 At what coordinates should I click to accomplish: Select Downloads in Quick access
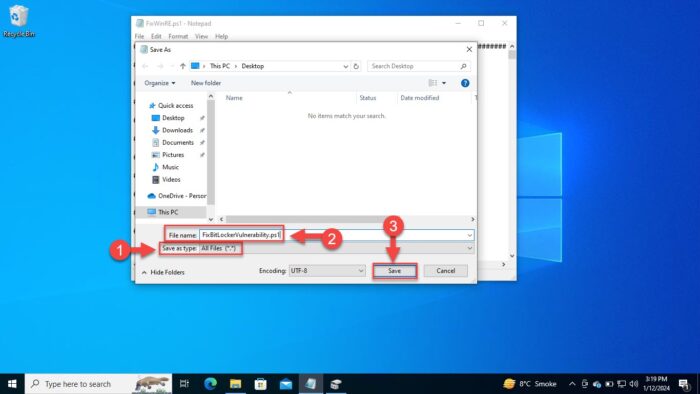177,130
